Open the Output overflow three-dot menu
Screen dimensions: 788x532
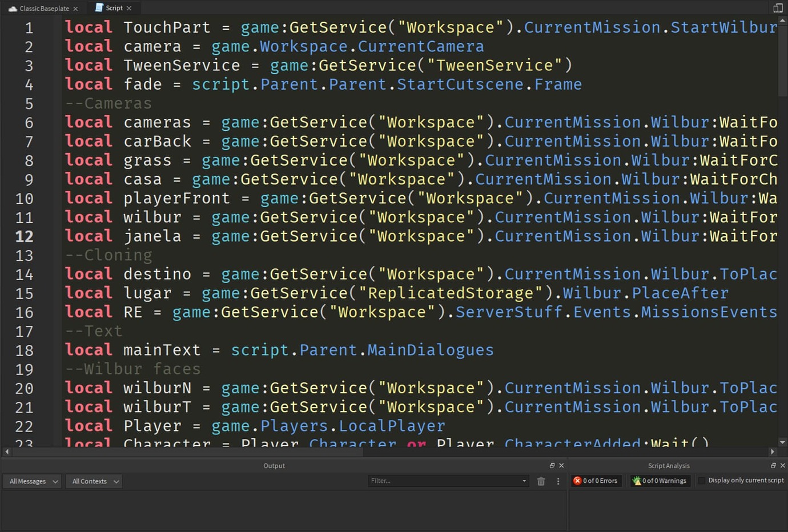558,481
